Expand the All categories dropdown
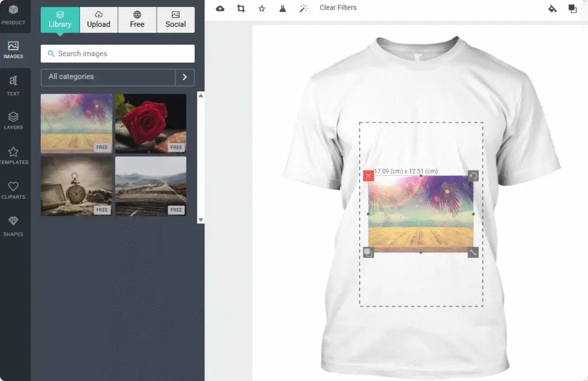This screenshot has width=588, height=381. (x=108, y=77)
